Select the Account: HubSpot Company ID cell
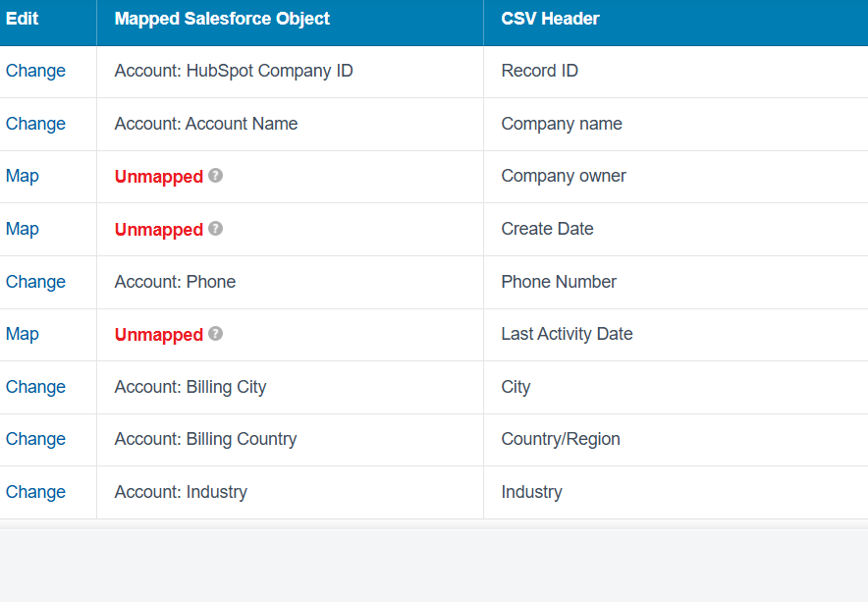The height and width of the screenshot is (602, 868). click(234, 71)
